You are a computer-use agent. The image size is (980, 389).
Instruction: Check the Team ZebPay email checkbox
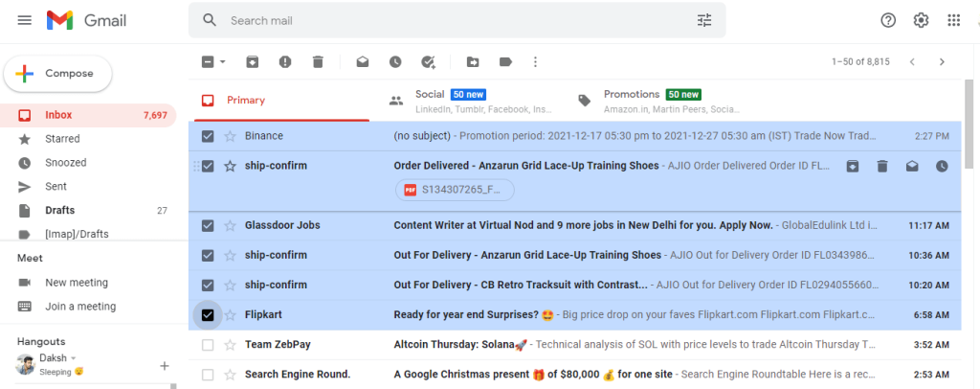point(208,345)
